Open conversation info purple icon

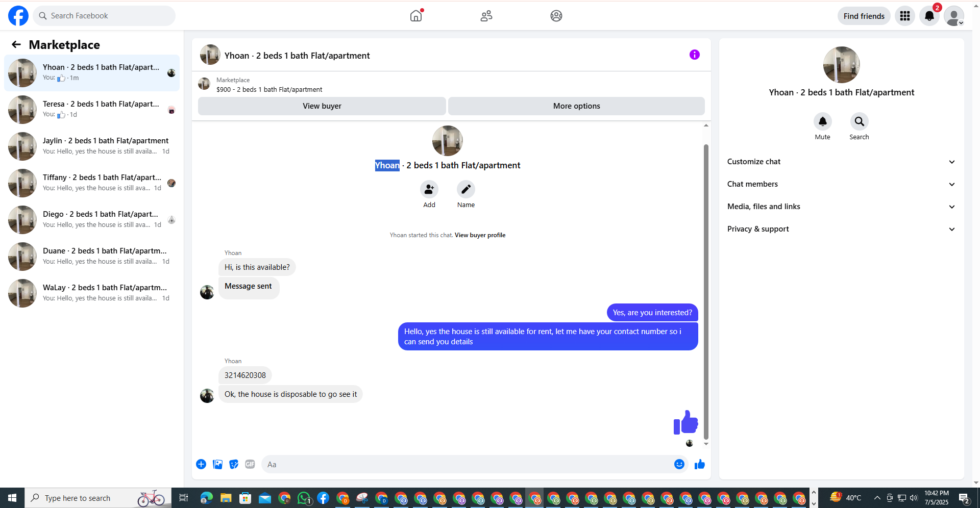[x=695, y=55]
